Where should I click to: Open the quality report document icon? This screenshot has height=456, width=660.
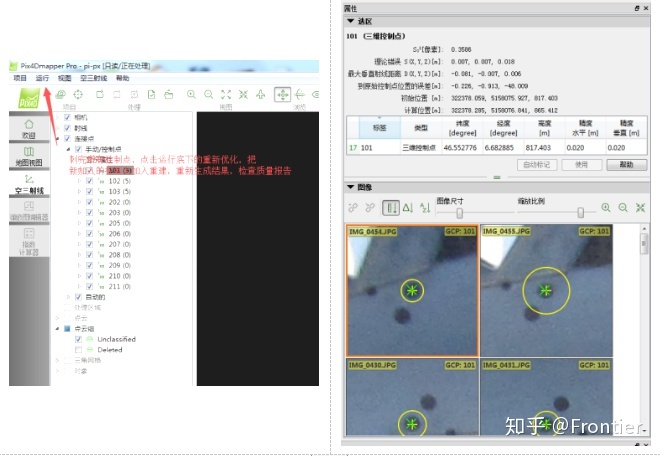[151, 94]
